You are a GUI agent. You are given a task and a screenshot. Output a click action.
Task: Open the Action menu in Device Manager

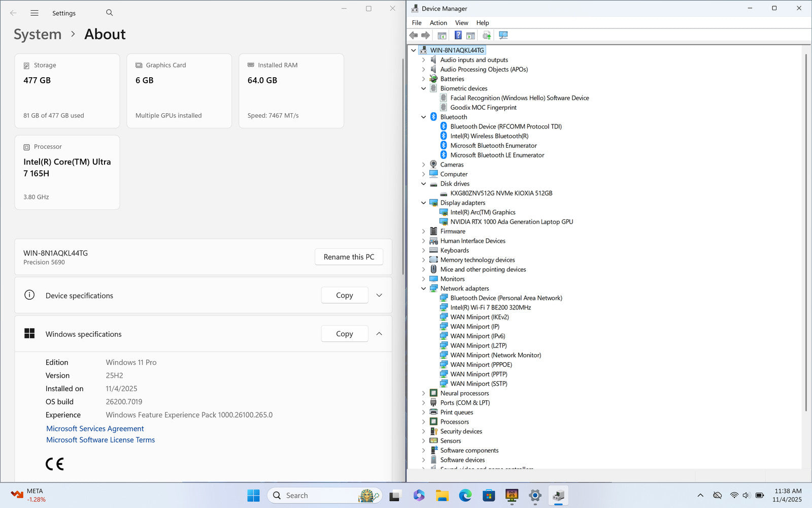[438, 23]
